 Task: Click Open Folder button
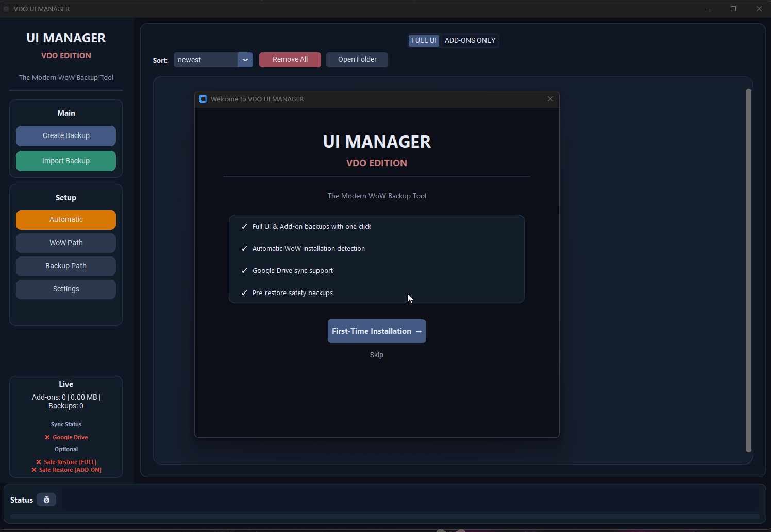(357, 59)
